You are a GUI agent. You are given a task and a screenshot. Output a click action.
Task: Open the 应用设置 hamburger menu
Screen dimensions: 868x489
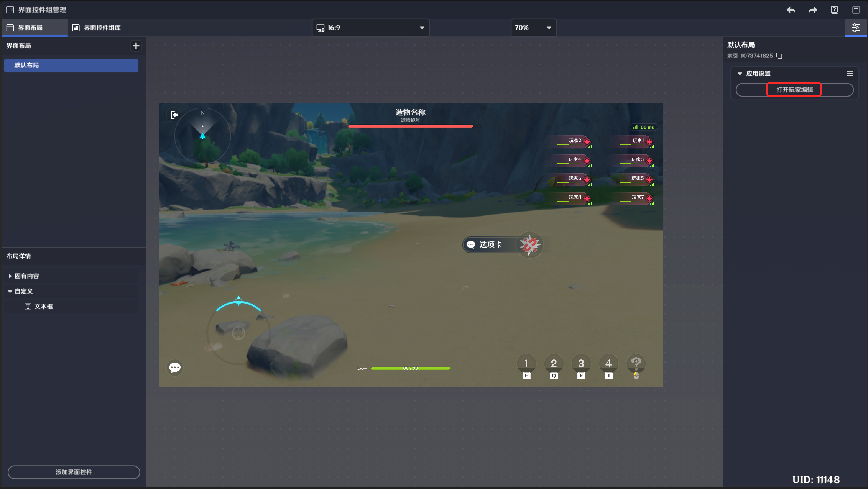click(x=850, y=74)
